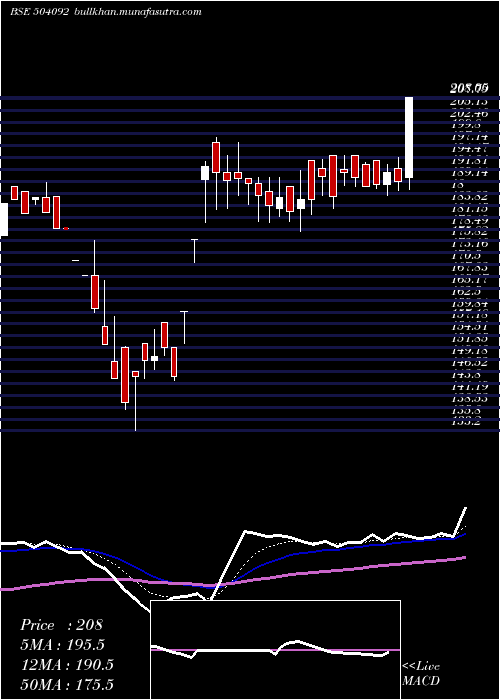Click the first white candle after the gap up

point(205,173)
